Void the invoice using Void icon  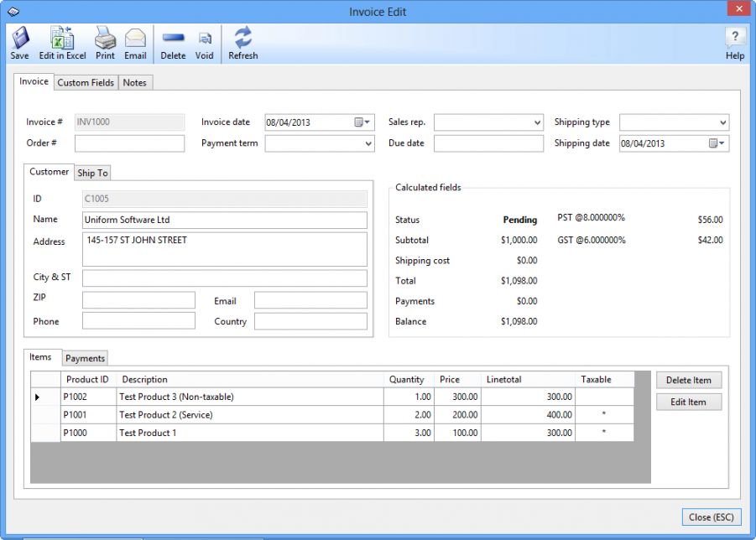point(205,43)
